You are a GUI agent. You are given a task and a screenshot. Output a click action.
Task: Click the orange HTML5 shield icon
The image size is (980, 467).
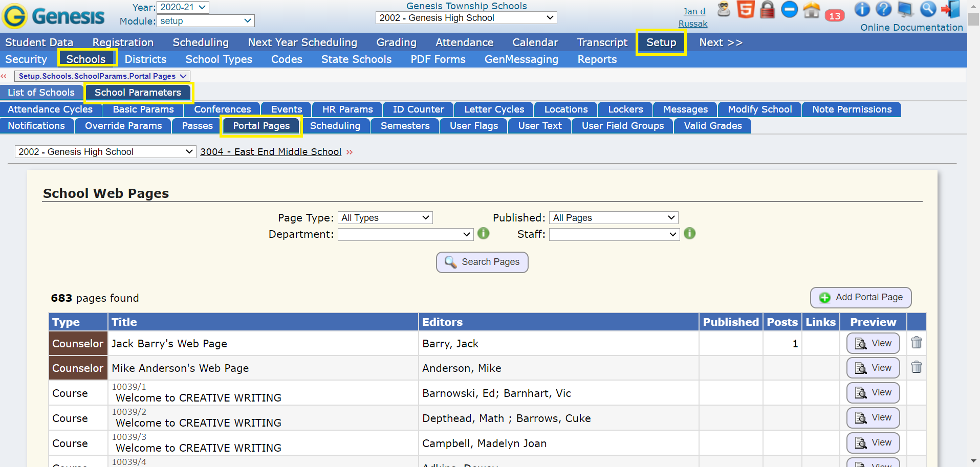click(746, 9)
